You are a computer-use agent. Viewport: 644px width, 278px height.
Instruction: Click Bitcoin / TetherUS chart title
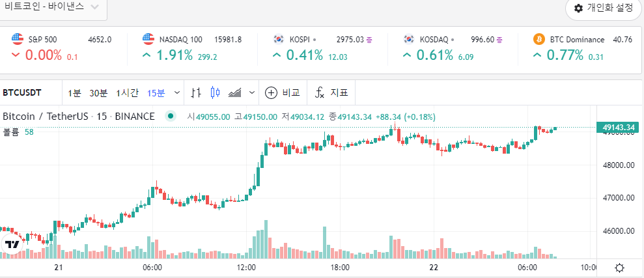[78, 117]
